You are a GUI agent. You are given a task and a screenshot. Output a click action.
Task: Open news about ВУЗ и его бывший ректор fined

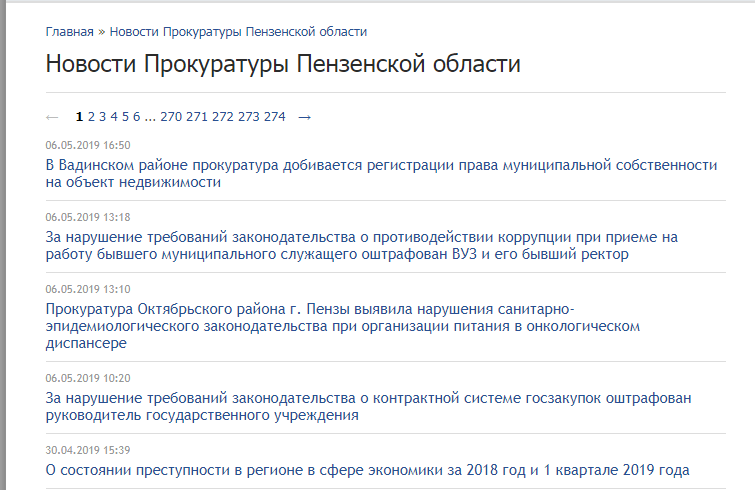click(362, 245)
